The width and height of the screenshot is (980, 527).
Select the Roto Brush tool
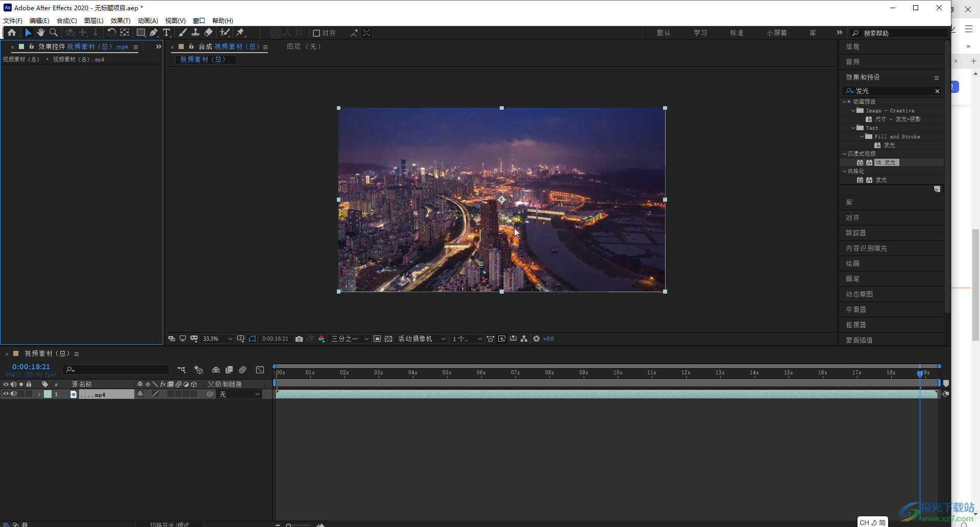(x=225, y=33)
